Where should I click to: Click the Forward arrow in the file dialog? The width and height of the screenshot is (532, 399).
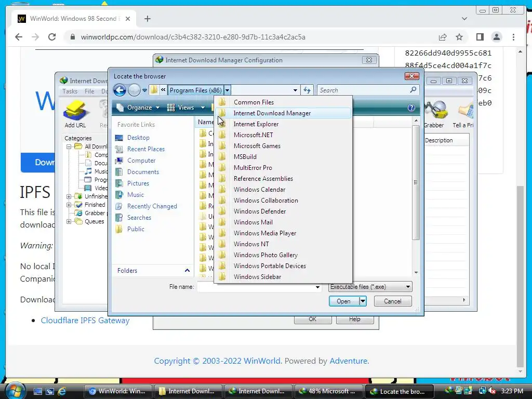(x=135, y=90)
